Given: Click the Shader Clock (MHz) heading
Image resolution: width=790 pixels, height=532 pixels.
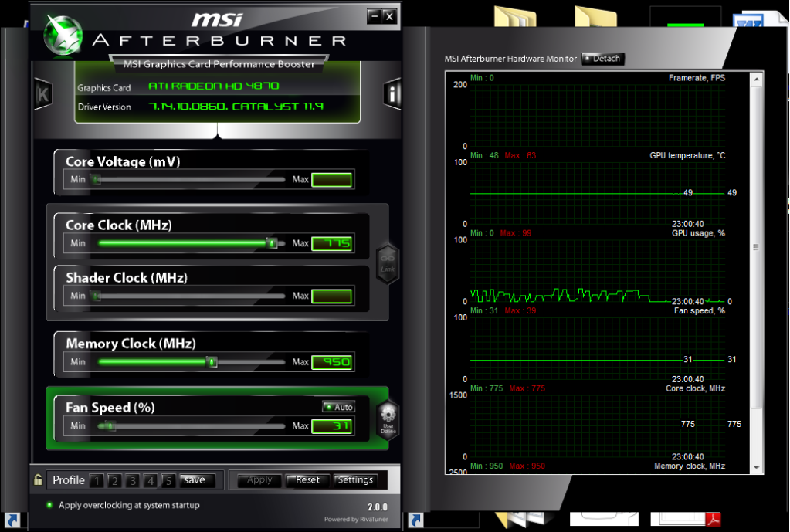Looking at the screenshot, I should (127, 278).
